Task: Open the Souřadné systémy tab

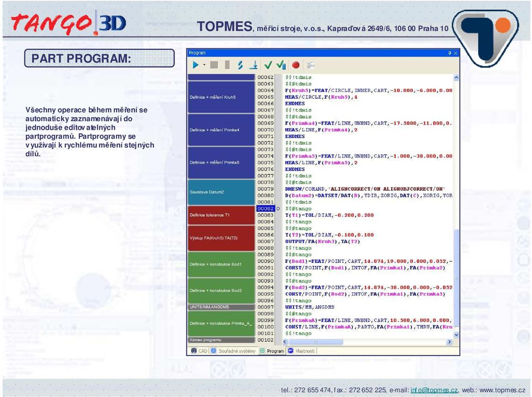Action: tap(233, 351)
